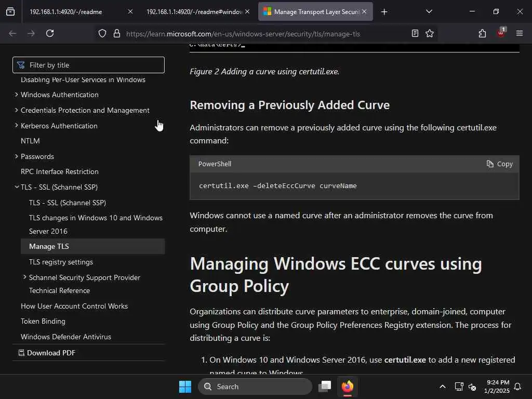Open Firefox application menu
The width and height of the screenshot is (532, 399).
tap(519, 33)
